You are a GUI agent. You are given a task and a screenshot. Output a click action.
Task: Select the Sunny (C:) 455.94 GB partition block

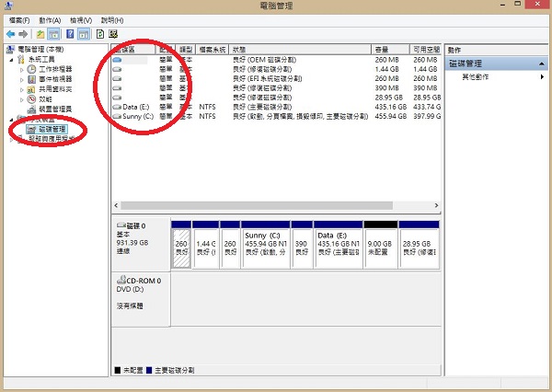[x=266, y=245]
